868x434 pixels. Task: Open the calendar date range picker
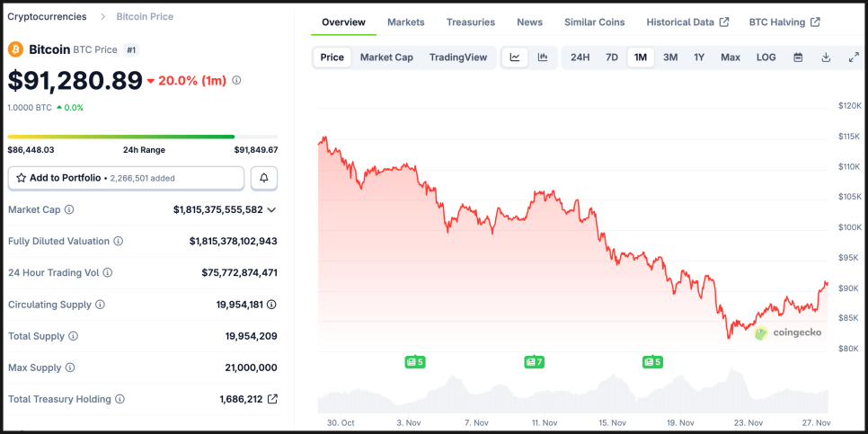tap(798, 58)
